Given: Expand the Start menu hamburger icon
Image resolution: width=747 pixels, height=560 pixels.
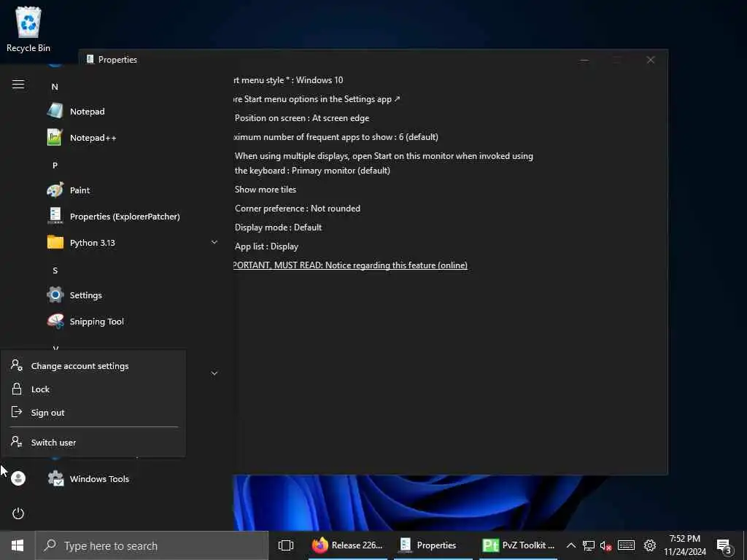Looking at the screenshot, I should (18, 85).
